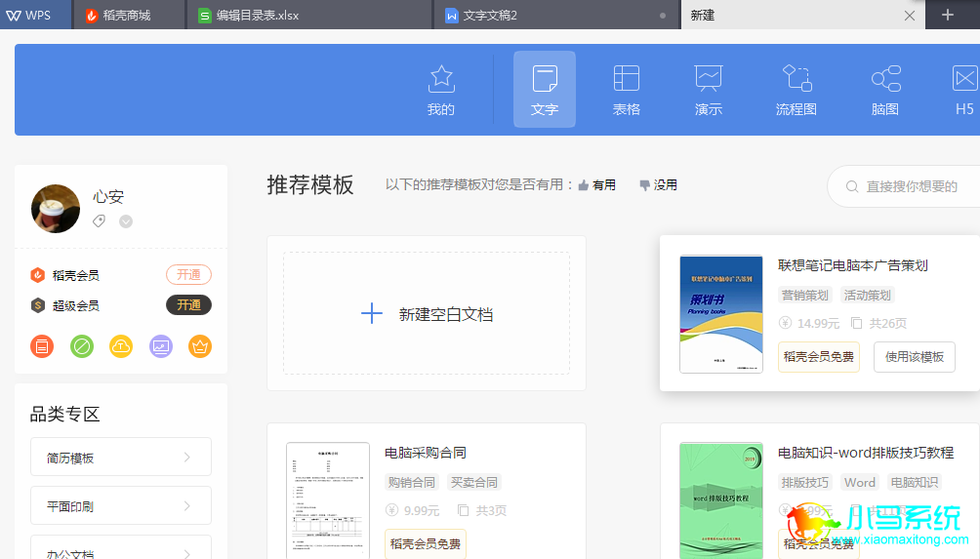Image resolution: width=980 pixels, height=559 pixels.
Task: Click the 稻壳商城 flame tab icon
Action: coord(91,16)
